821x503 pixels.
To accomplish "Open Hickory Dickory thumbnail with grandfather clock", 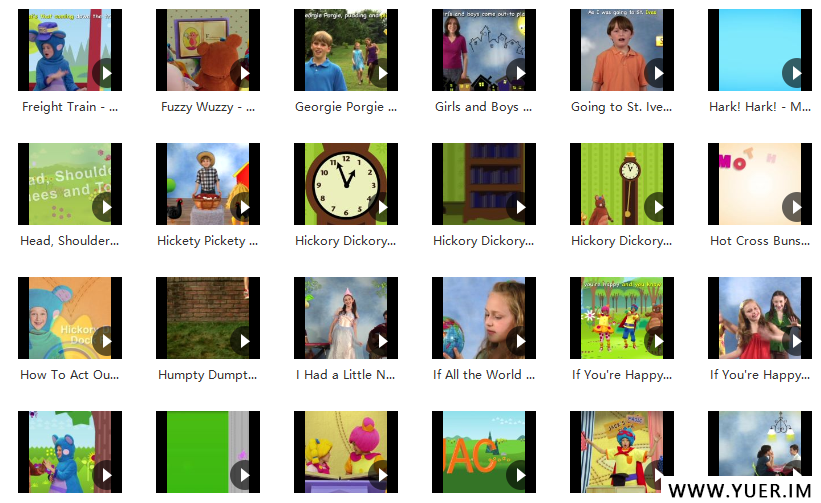I will pyautogui.click(x=614, y=184).
